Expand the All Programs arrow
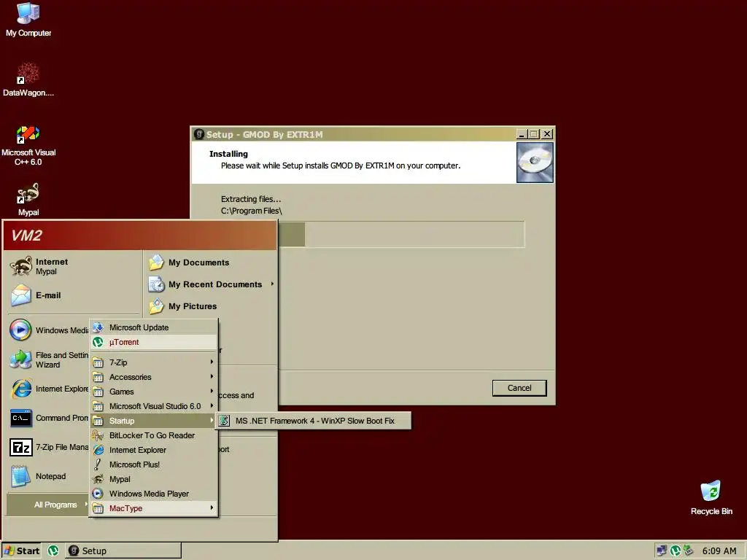 86,505
